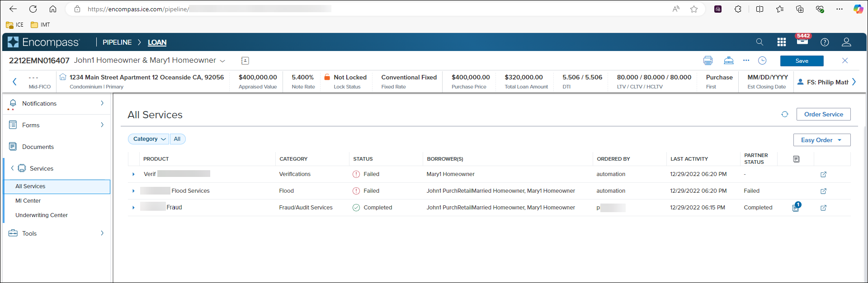Expand the Flood Services row
The image size is (868, 283).
pos(133,191)
